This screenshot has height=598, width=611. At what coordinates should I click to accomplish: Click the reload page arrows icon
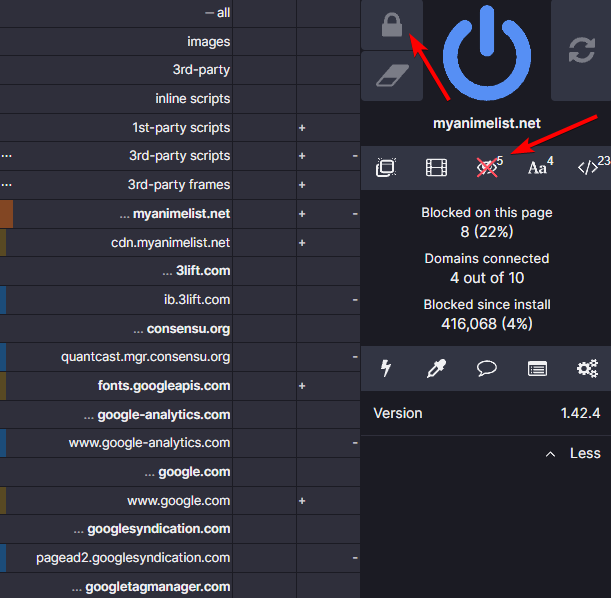pyautogui.click(x=581, y=51)
